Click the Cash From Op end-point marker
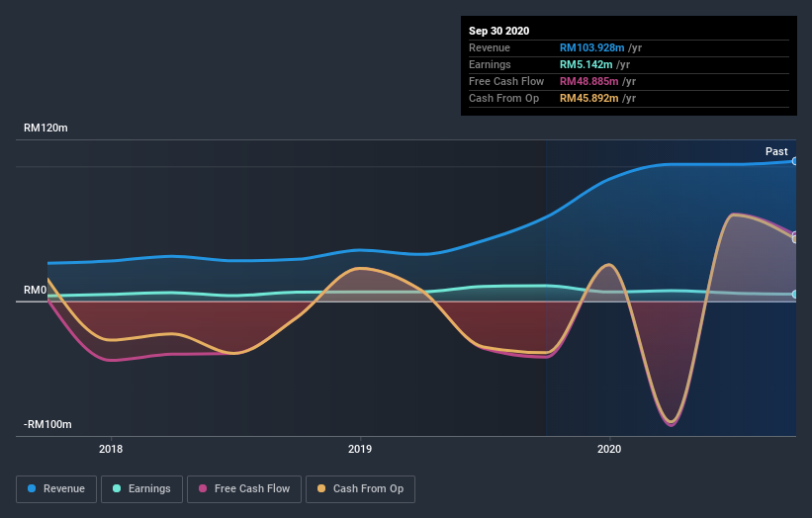 (794, 239)
